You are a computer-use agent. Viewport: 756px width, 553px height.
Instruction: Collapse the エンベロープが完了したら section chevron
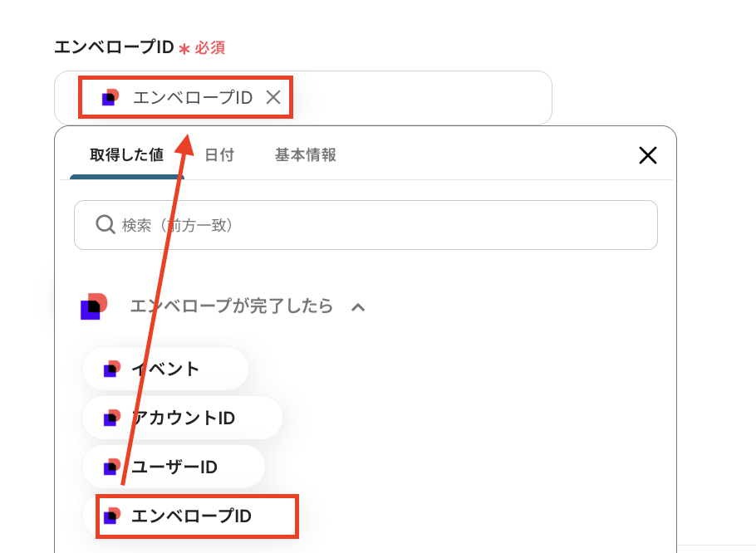tap(358, 307)
